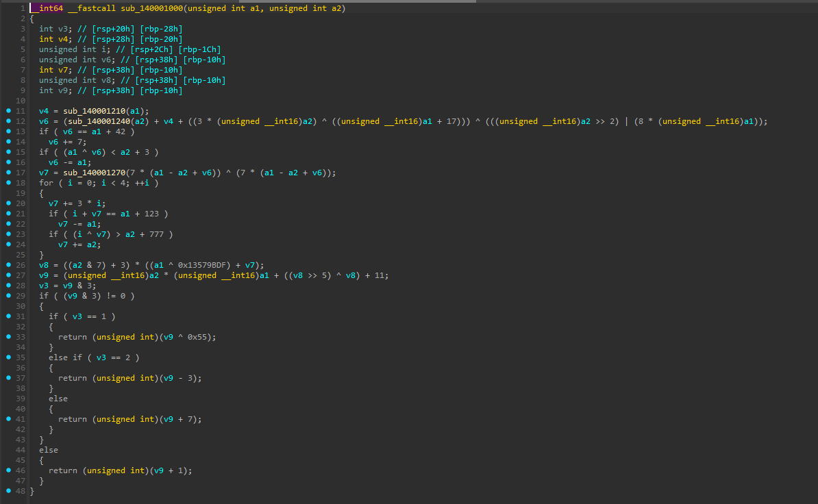Click the blue dot beside line 24
This screenshot has height=504, width=818.
(x=8, y=244)
